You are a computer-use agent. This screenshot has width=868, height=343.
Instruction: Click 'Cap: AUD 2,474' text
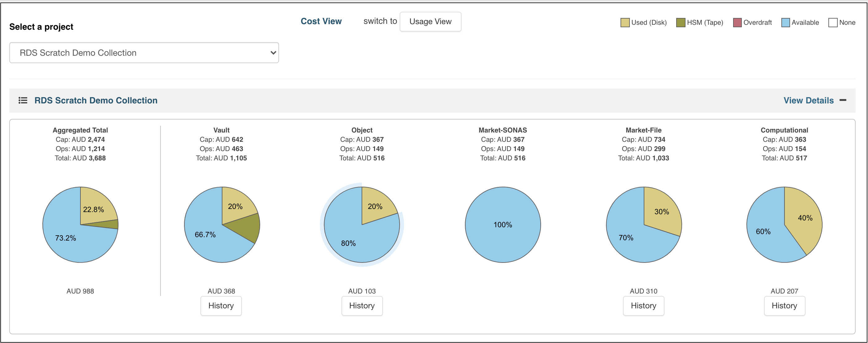(x=80, y=140)
